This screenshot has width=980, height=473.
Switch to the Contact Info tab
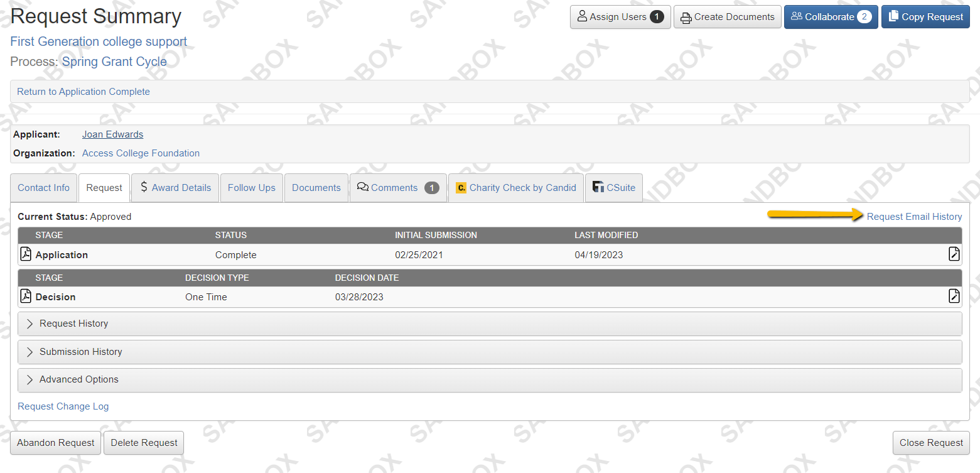[43, 188]
